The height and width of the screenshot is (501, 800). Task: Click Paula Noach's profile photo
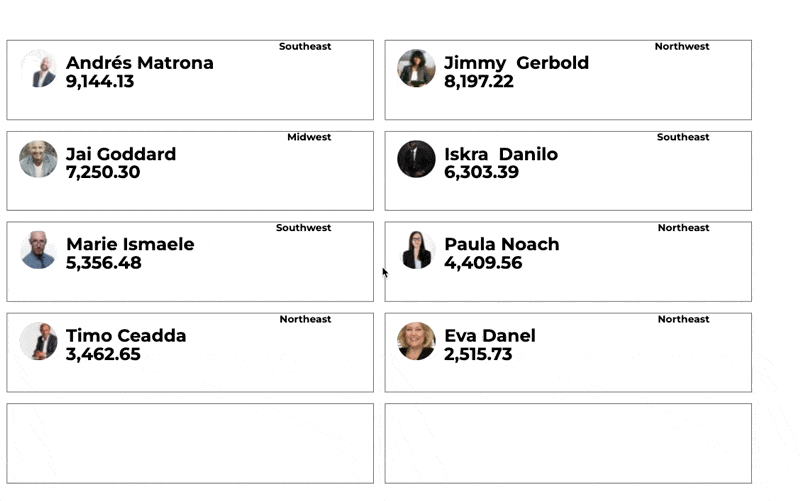tap(416, 250)
